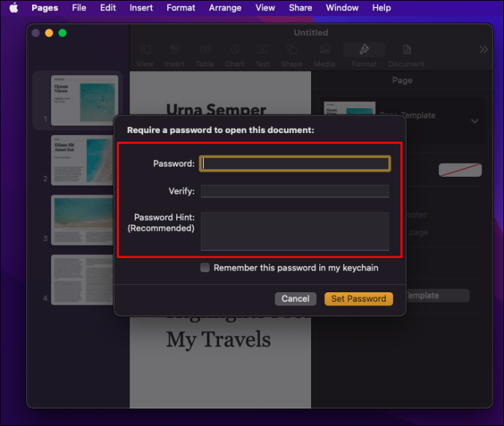The height and width of the screenshot is (426, 504).
Task: Focus the Password input field
Action: 295,164
